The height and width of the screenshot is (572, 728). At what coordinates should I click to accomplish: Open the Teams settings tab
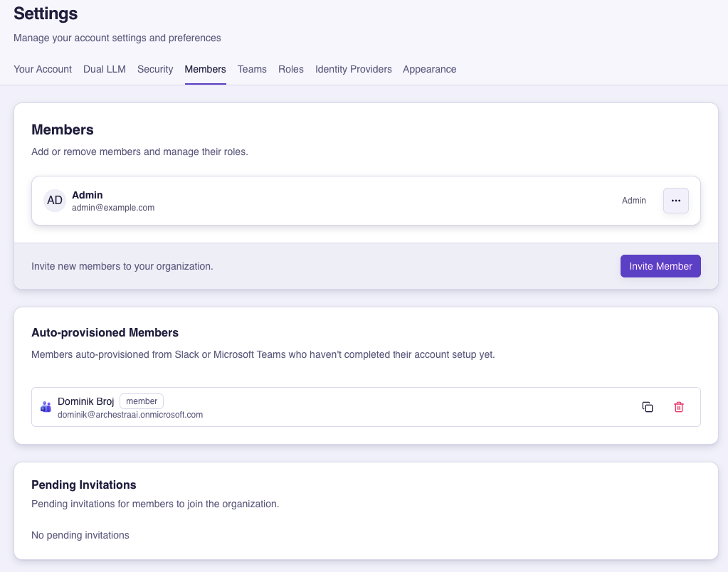[252, 69]
